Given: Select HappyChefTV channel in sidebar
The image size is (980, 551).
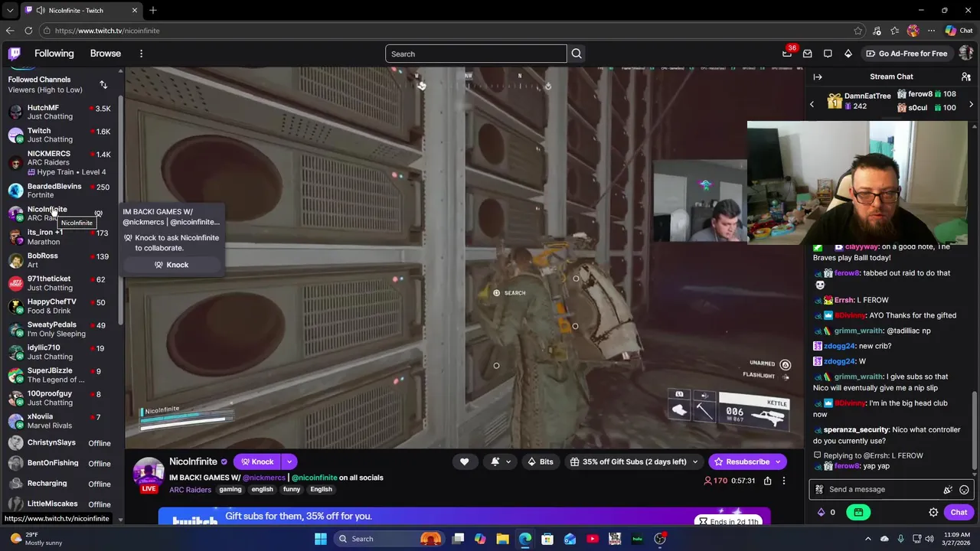Looking at the screenshot, I should pos(61,306).
